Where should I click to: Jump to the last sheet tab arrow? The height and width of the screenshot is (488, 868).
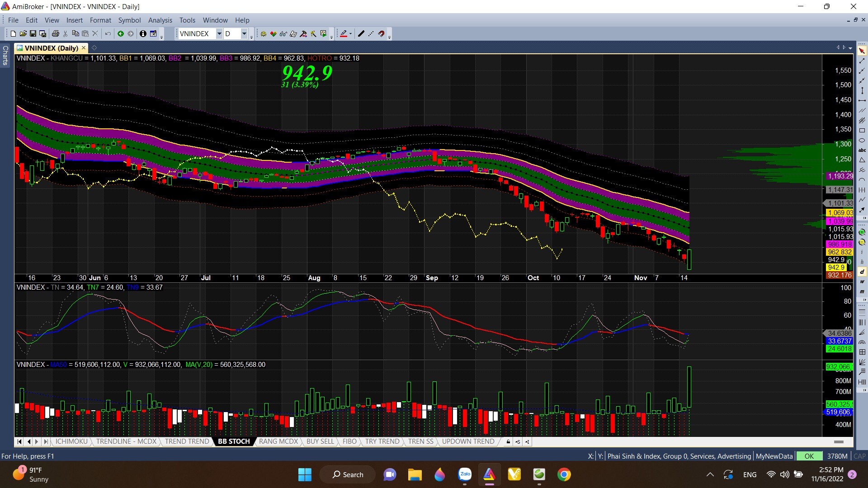pos(45,441)
